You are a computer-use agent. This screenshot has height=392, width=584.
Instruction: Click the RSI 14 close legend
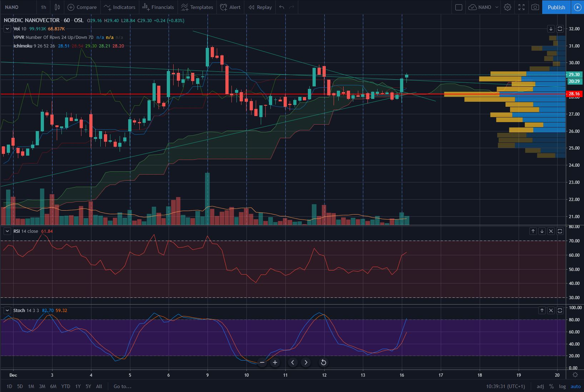tap(26, 231)
